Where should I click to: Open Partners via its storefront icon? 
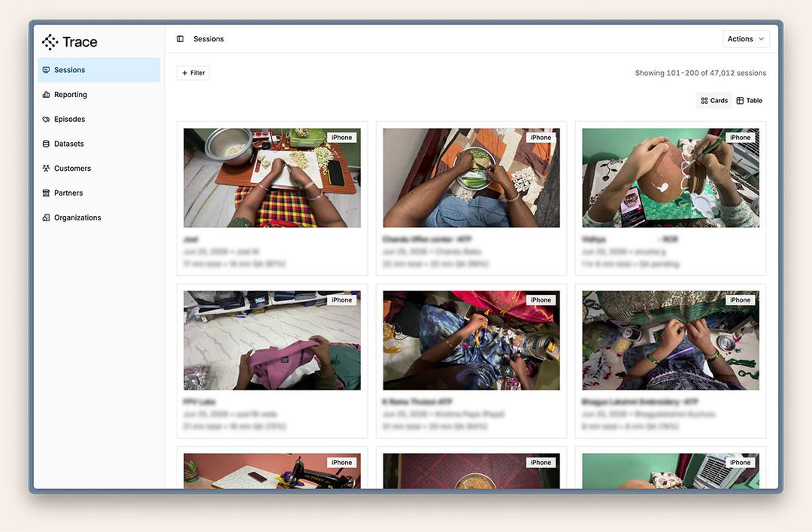click(46, 193)
